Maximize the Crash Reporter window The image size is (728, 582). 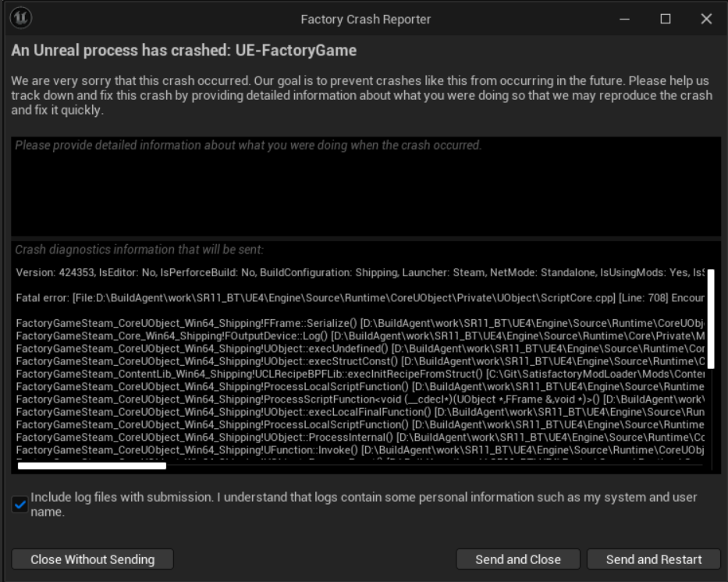pos(666,19)
